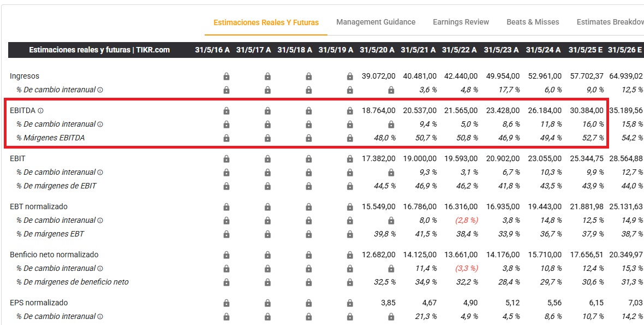Click the Ingresos row label

[x=25, y=76]
